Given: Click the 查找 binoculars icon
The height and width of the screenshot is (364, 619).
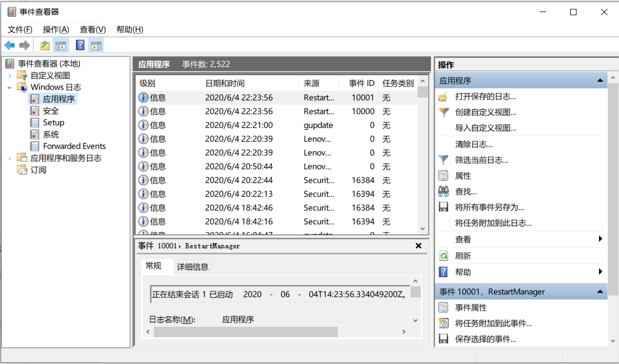Looking at the screenshot, I should [443, 191].
